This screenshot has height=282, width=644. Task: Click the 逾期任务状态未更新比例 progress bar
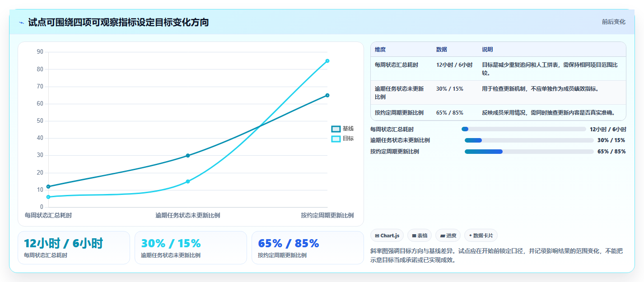[x=529, y=140]
